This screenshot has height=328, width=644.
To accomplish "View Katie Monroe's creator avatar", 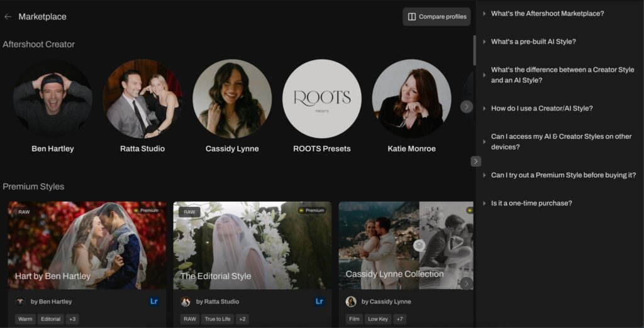I will pyautogui.click(x=411, y=99).
